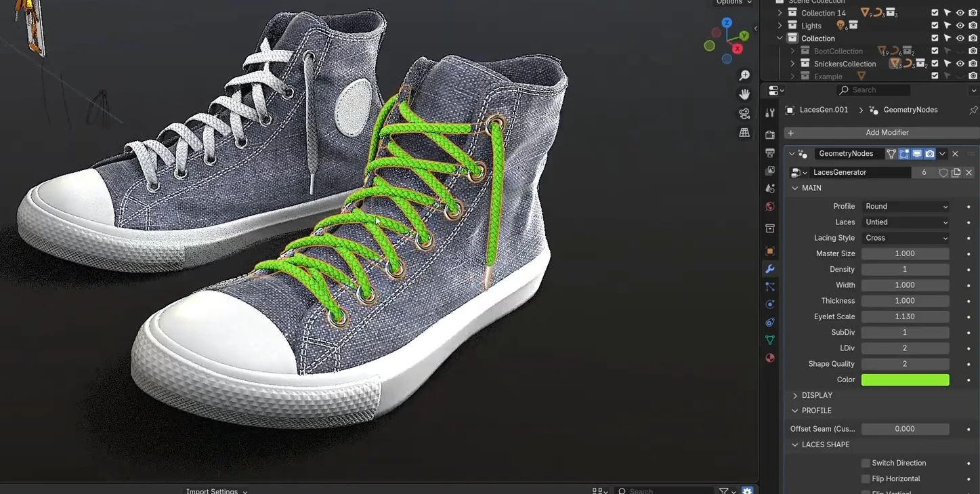Click the green lace Color swatch
The width and height of the screenshot is (980, 494).
905,380
